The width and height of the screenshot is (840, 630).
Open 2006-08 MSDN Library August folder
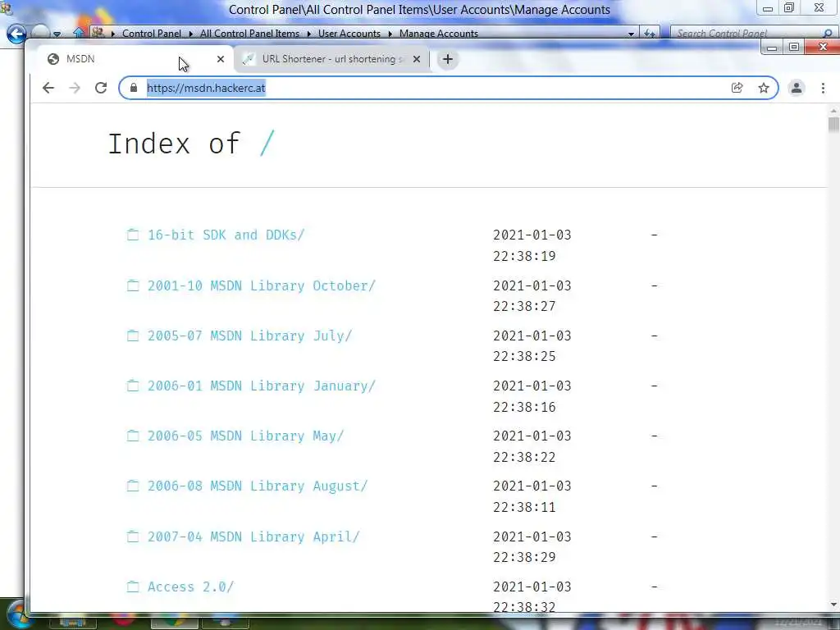pos(258,486)
